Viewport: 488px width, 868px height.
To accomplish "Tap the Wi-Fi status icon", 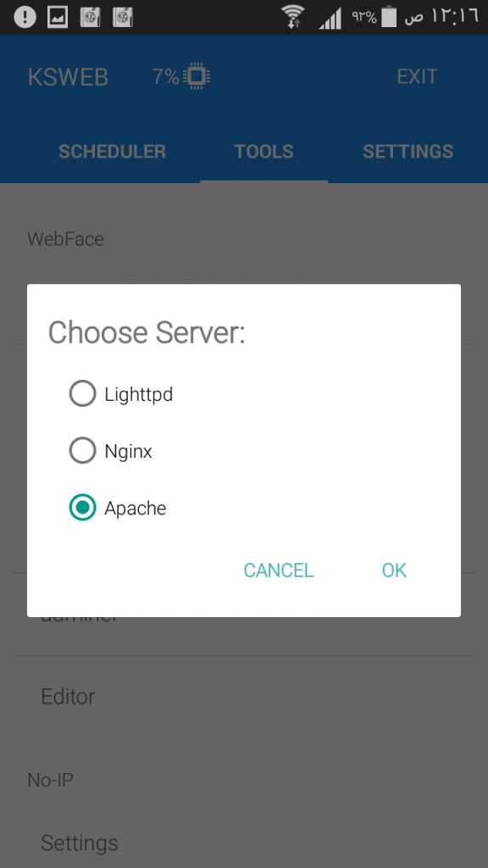I will [292, 17].
